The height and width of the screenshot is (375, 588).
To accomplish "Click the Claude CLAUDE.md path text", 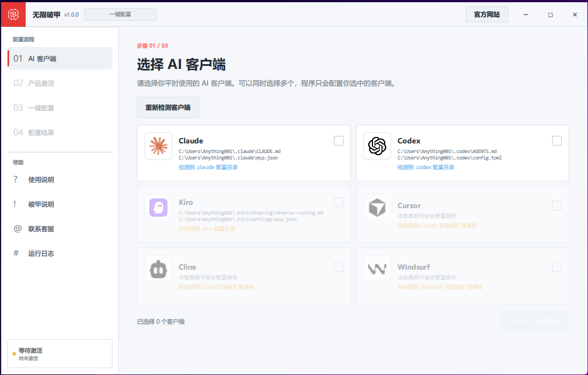I will 230,151.
